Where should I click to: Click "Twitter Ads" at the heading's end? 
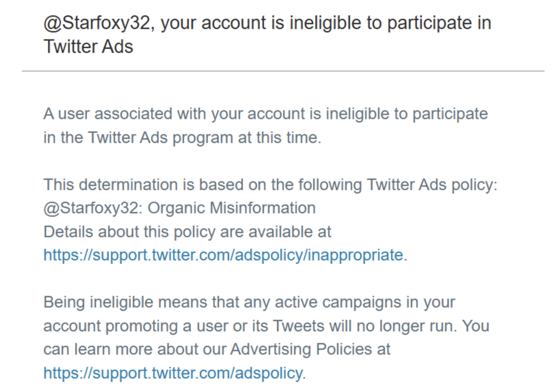click(x=88, y=46)
